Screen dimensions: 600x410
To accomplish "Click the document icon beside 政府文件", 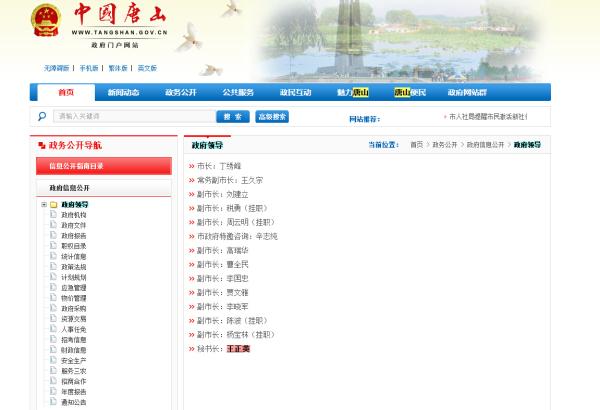I will [54, 225].
